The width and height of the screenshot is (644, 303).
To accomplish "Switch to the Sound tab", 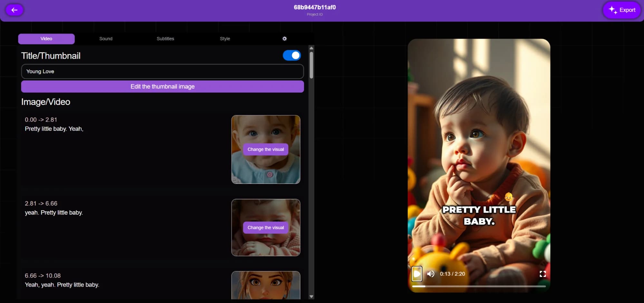I will pyautogui.click(x=106, y=38).
